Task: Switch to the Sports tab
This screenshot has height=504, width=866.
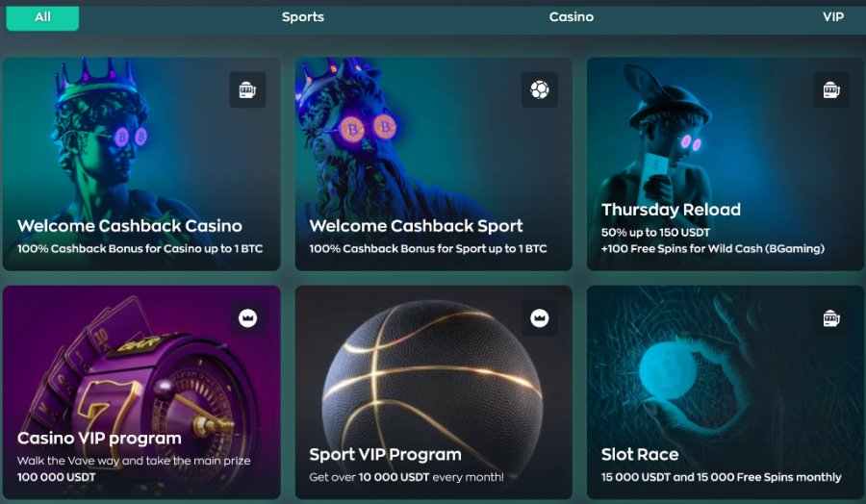Action: (303, 17)
